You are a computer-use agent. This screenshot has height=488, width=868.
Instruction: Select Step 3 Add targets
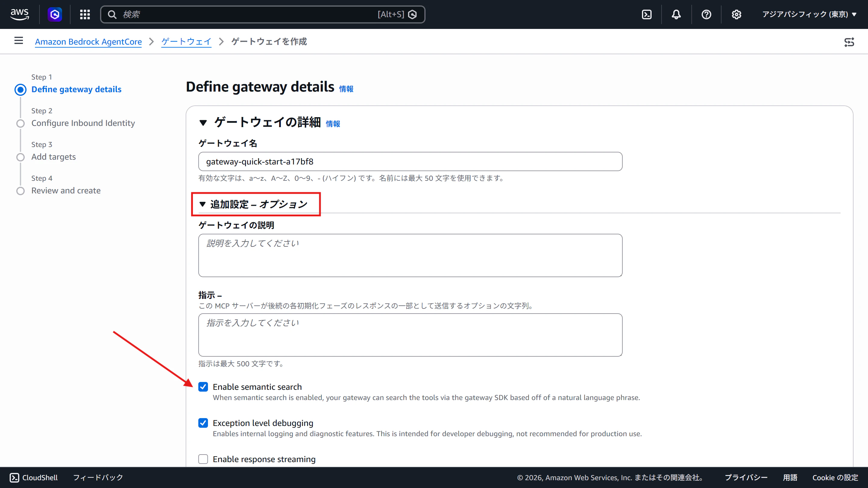(x=54, y=157)
